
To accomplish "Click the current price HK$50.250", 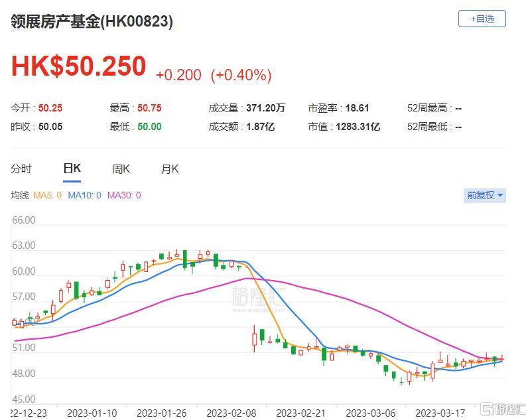I will 78,66.
